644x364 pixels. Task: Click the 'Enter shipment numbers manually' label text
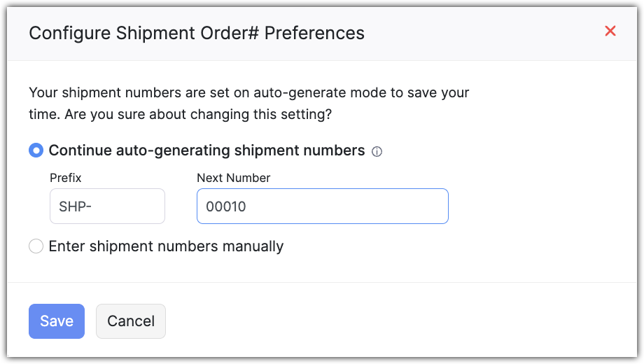166,246
